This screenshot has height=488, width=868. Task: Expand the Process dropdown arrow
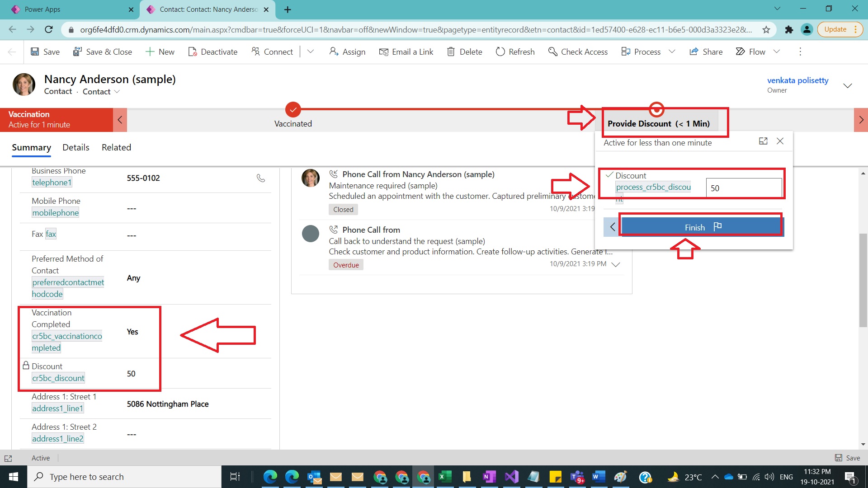coord(672,52)
